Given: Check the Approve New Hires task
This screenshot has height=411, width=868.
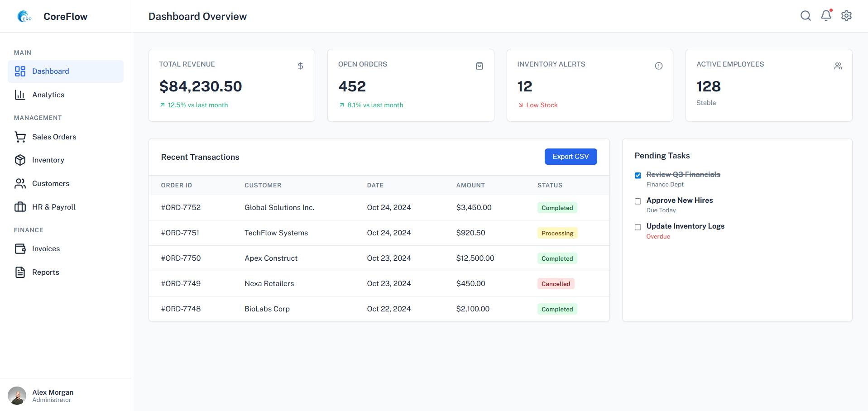Looking at the screenshot, I should pyautogui.click(x=638, y=201).
